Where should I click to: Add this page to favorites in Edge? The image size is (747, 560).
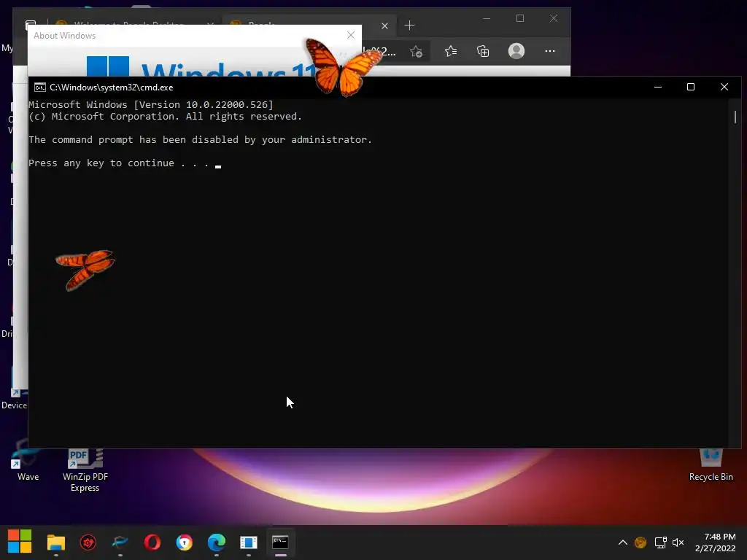pos(416,52)
